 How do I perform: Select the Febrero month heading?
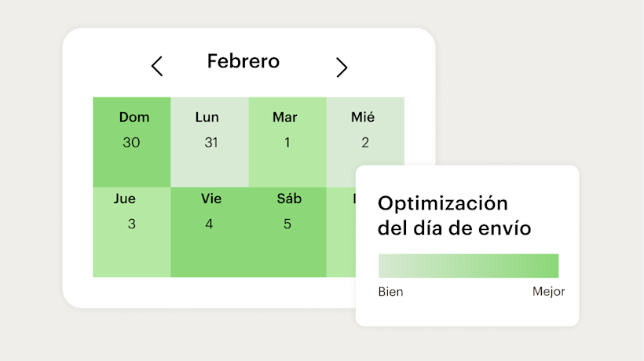point(243,61)
